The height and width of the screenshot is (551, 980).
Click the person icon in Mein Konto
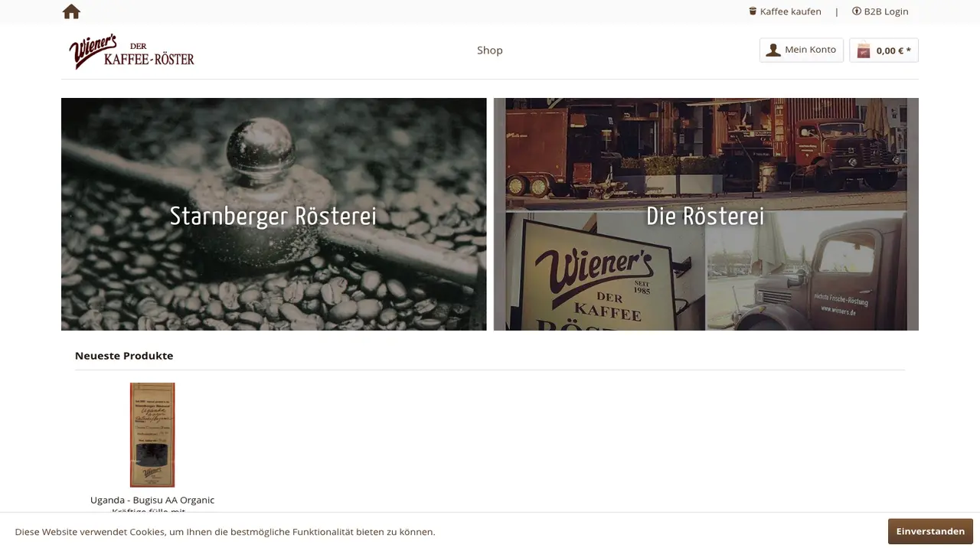point(773,50)
